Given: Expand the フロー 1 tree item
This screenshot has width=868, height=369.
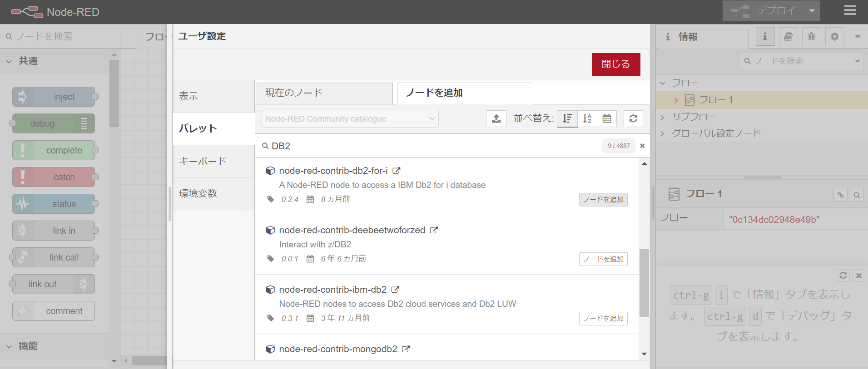Looking at the screenshot, I should tap(676, 100).
